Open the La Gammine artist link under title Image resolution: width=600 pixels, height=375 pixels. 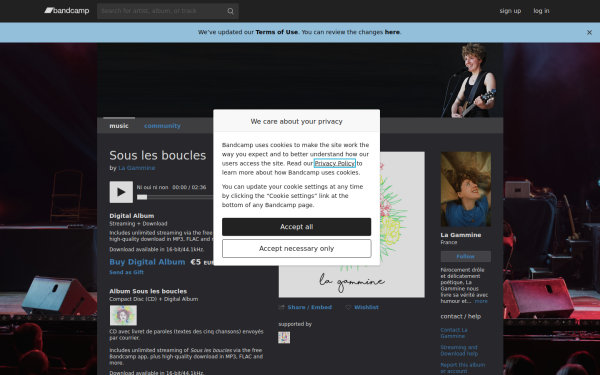(x=137, y=168)
